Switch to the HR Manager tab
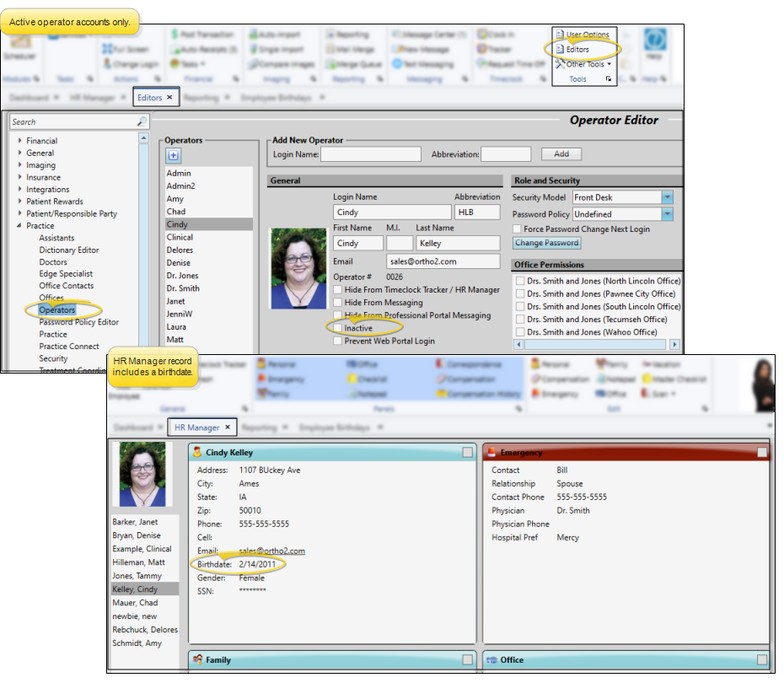The height and width of the screenshot is (683, 784). click(x=196, y=428)
